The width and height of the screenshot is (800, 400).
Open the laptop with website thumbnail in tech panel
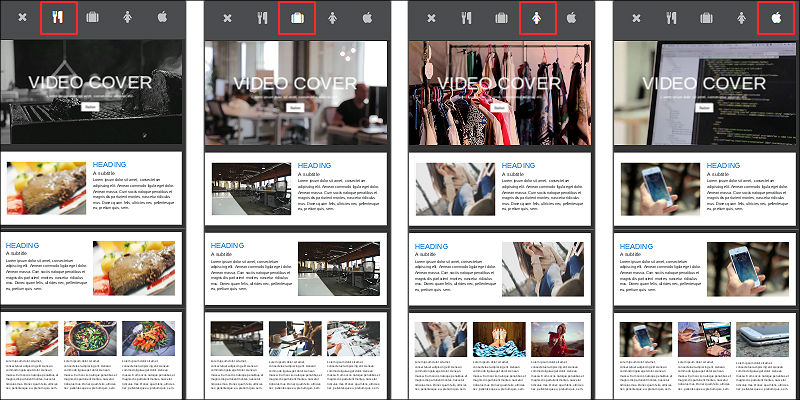click(x=705, y=339)
